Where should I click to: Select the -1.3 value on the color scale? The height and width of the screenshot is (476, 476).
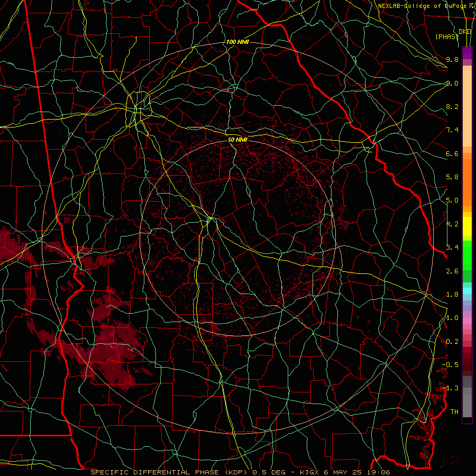[450, 388]
